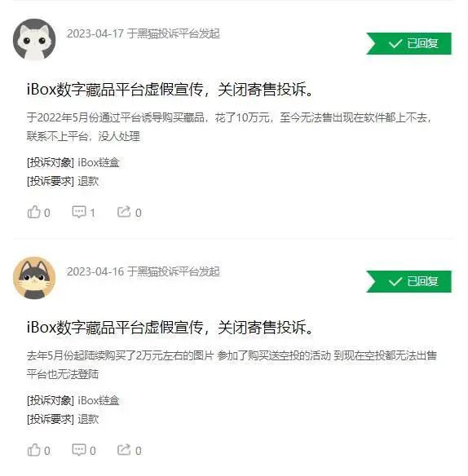This screenshot has height=476, width=468.
Task: Select iBox链盒 in first complaint's 投诉对象
Action: (99, 163)
